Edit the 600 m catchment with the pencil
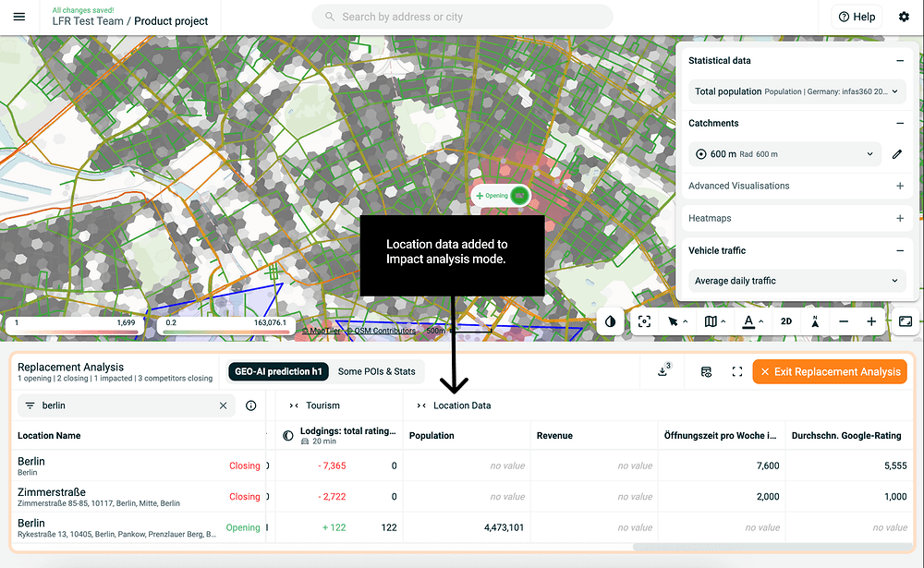924x568 pixels. pos(897,154)
